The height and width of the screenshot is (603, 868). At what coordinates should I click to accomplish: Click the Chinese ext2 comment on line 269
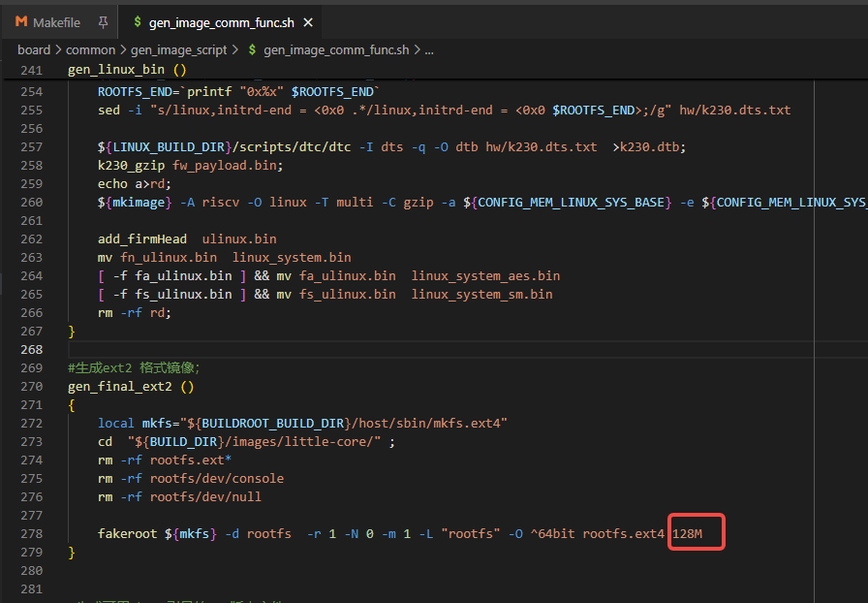[x=134, y=368]
